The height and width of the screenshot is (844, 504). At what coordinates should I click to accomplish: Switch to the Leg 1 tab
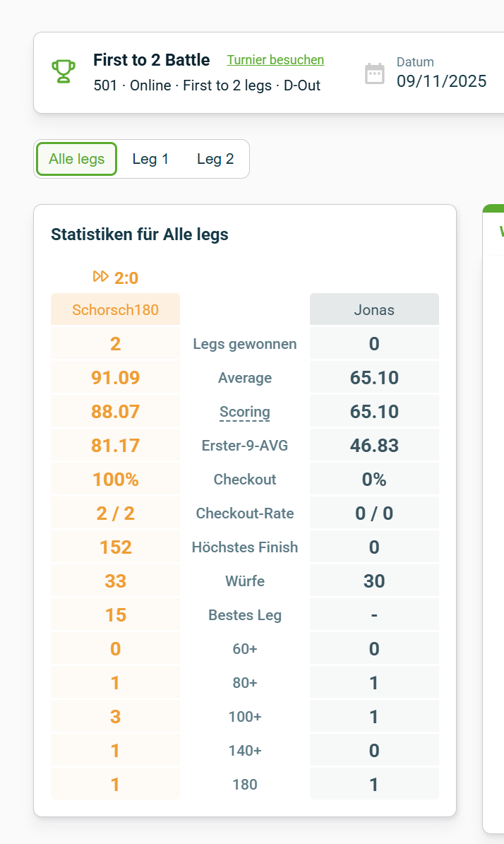pos(150,159)
